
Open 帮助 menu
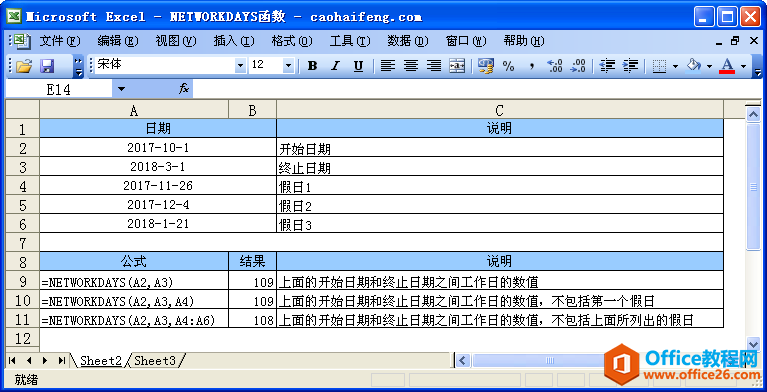point(524,41)
